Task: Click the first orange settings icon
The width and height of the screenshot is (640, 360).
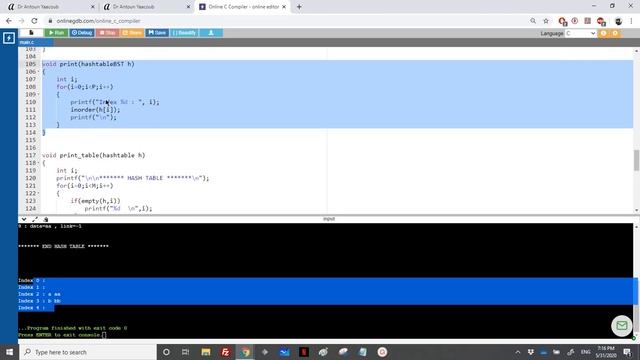Action: coord(603,33)
